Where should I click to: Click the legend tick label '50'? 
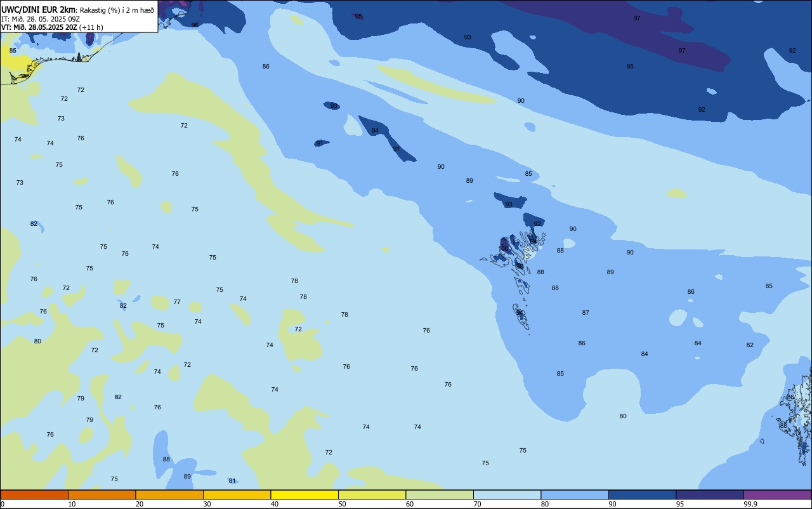tap(342, 504)
